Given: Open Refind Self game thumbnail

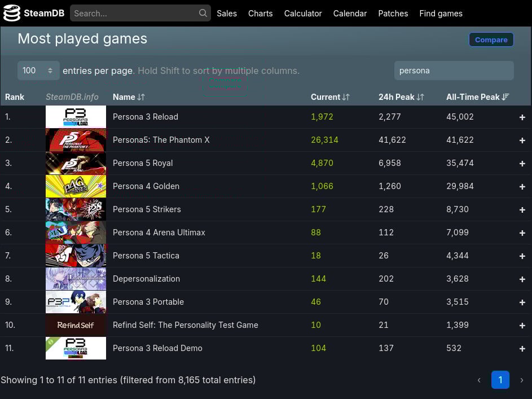Looking at the screenshot, I should point(76,325).
